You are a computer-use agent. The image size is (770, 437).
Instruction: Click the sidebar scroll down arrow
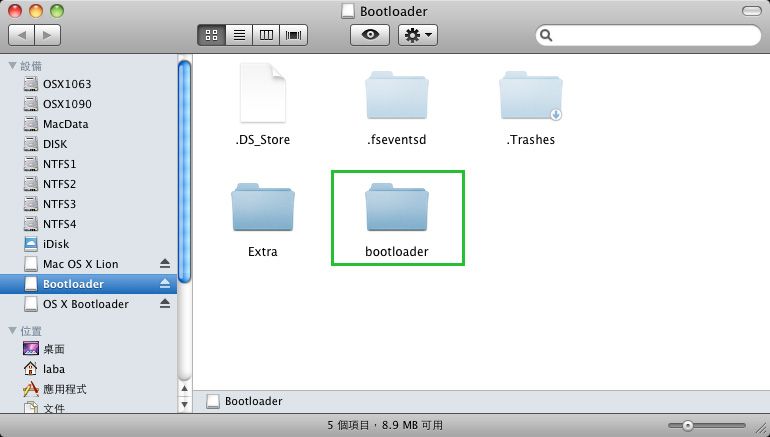pyautogui.click(x=185, y=405)
